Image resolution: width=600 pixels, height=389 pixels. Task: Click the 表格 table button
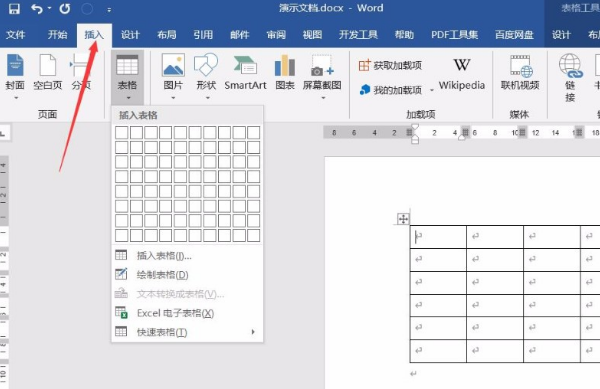(x=127, y=76)
